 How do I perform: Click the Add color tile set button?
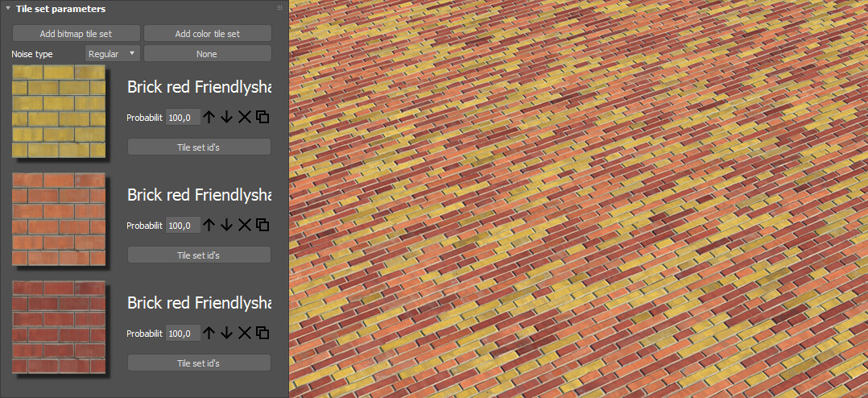click(x=208, y=34)
